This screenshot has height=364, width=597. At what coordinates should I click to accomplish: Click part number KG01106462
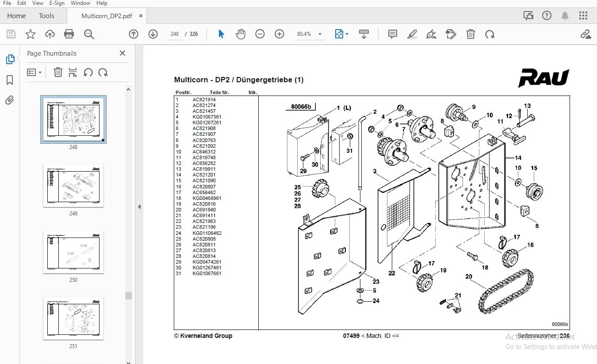207,233
